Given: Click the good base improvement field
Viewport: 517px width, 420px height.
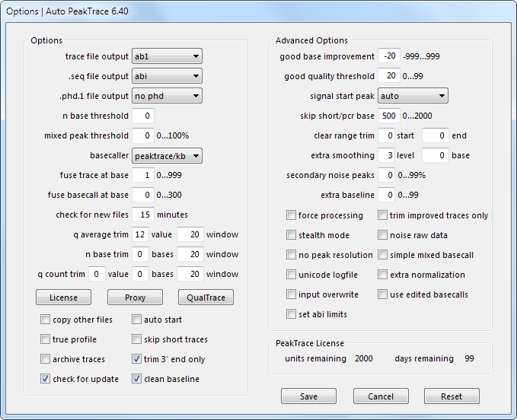Looking at the screenshot, I should 389,56.
